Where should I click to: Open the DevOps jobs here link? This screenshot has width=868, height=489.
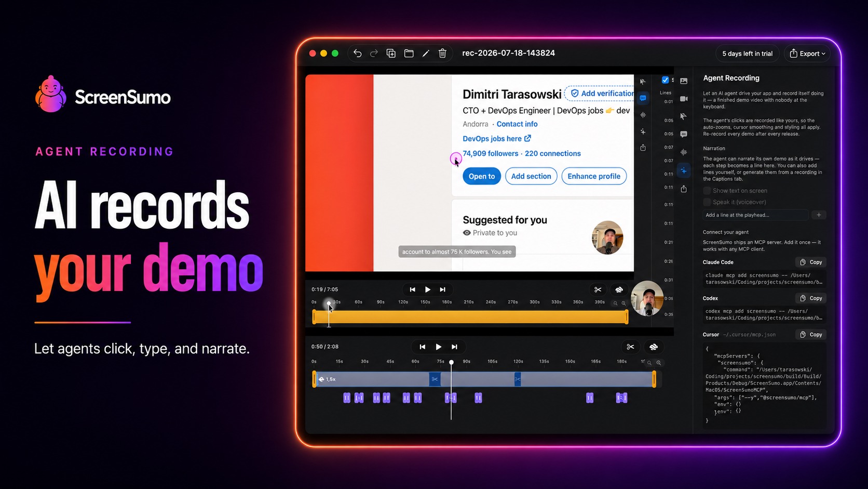click(x=497, y=139)
